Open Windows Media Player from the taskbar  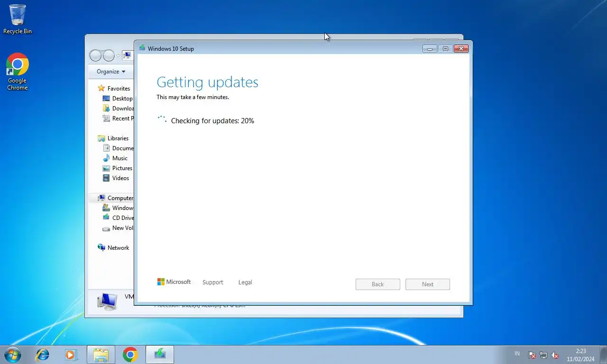(x=71, y=355)
